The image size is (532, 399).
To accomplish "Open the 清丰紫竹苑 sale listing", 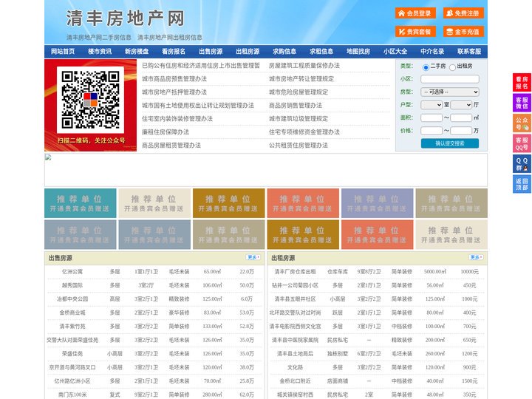I will click(72, 326).
